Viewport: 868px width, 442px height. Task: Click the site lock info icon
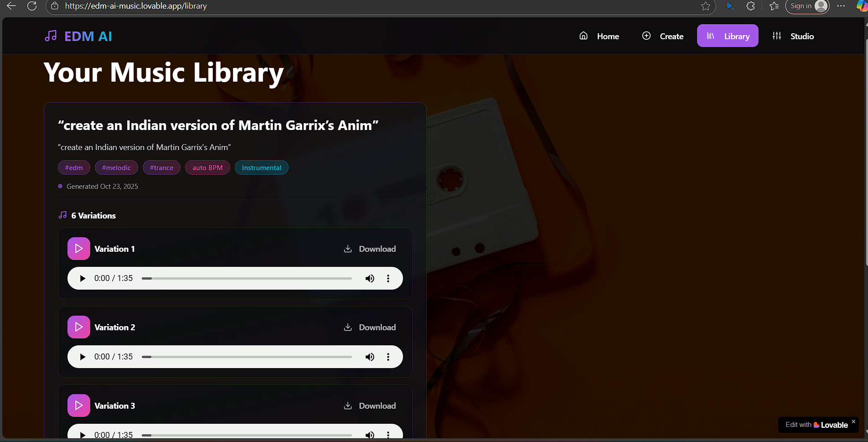[55, 6]
